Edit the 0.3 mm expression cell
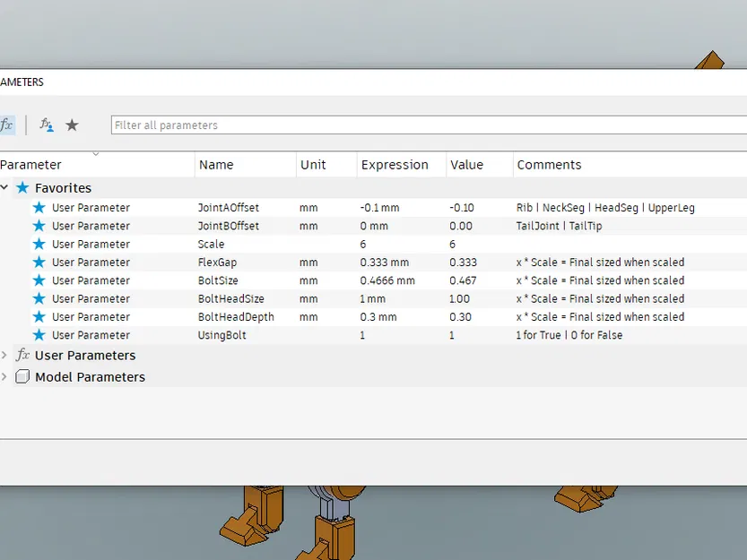The width and height of the screenshot is (747, 560). [378, 316]
